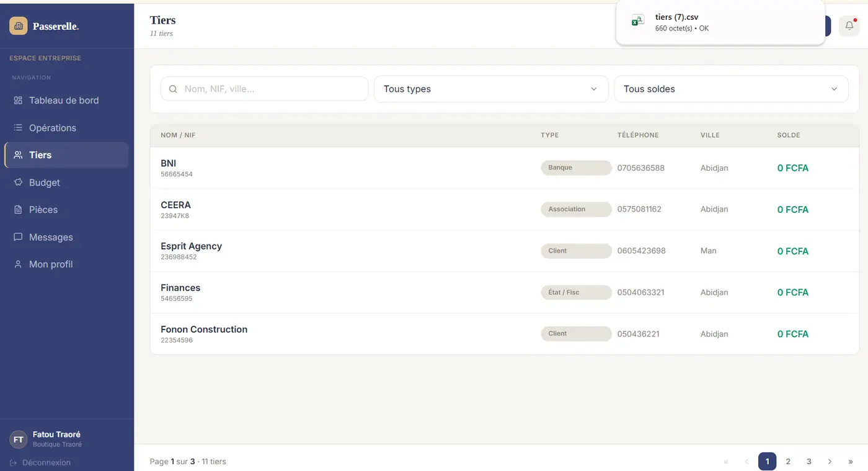
Task: Go to page 2
Action: pos(788,462)
